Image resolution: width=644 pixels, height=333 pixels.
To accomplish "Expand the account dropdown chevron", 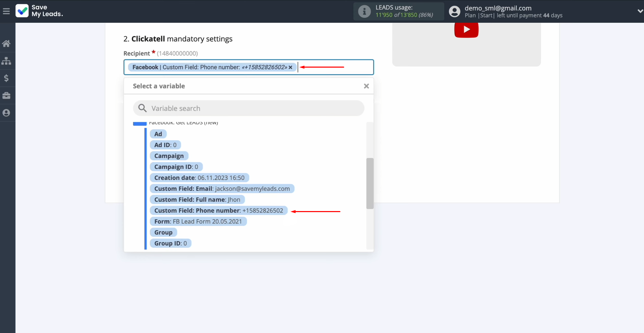I will point(640,11).
